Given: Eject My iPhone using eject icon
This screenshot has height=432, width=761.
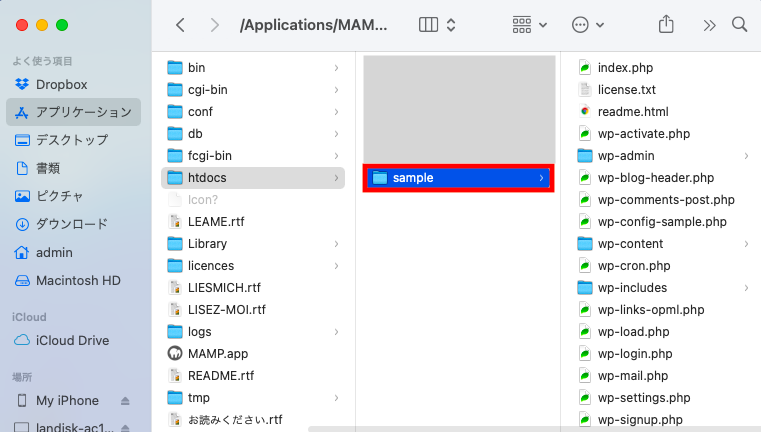Looking at the screenshot, I should pos(125,401).
